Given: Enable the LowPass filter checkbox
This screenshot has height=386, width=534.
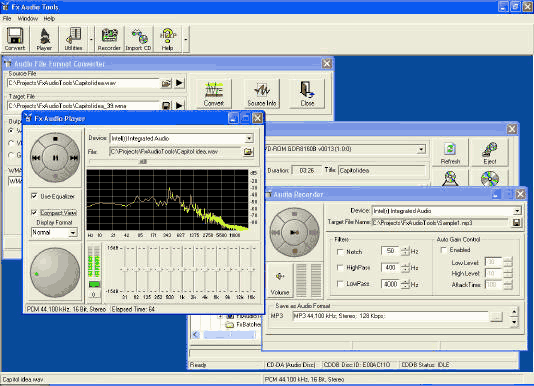Looking at the screenshot, I should pyautogui.click(x=340, y=283).
